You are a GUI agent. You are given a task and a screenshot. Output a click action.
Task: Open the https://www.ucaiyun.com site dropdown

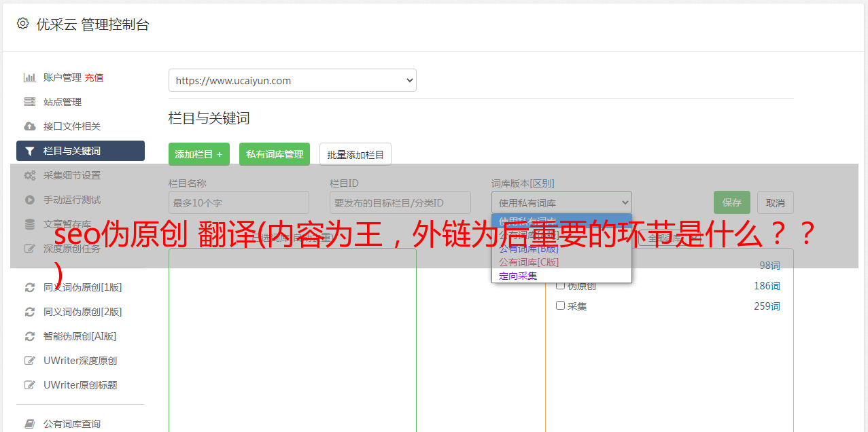[292, 80]
